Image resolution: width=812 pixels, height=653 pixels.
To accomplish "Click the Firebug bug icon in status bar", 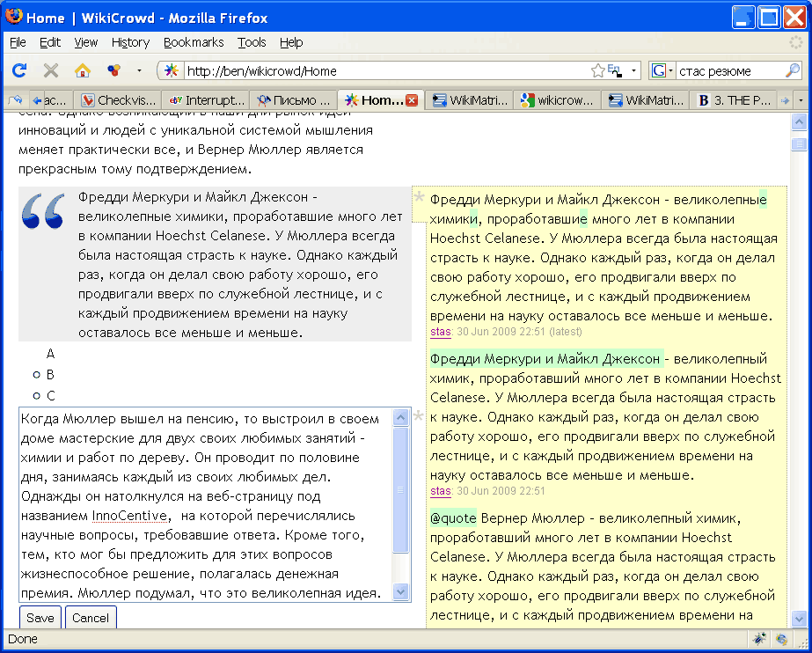I will click(x=758, y=639).
